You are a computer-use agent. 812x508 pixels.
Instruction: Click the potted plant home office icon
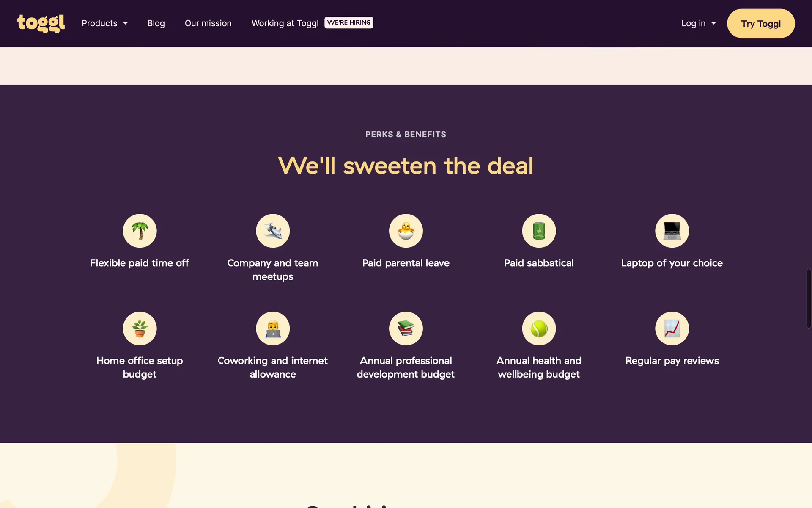tap(140, 329)
